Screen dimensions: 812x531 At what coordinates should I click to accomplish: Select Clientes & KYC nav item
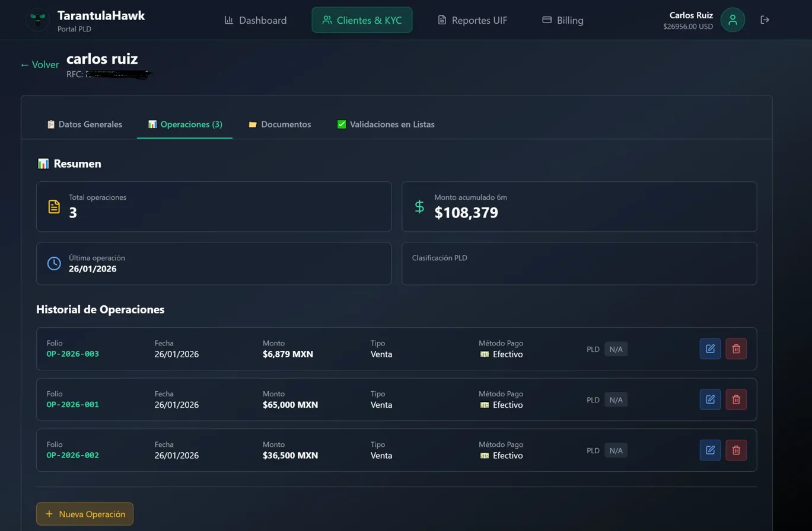(x=362, y=20)
